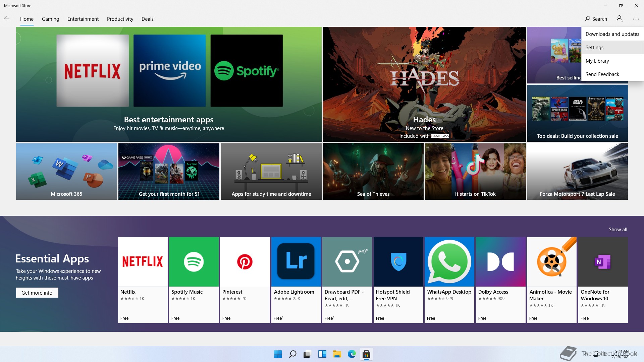Open the Hades feature banner

(x=424, y=84)
